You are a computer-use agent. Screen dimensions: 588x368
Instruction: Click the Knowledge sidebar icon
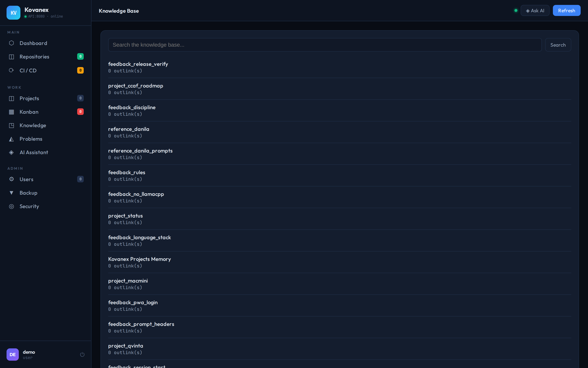tap(11, 125)
